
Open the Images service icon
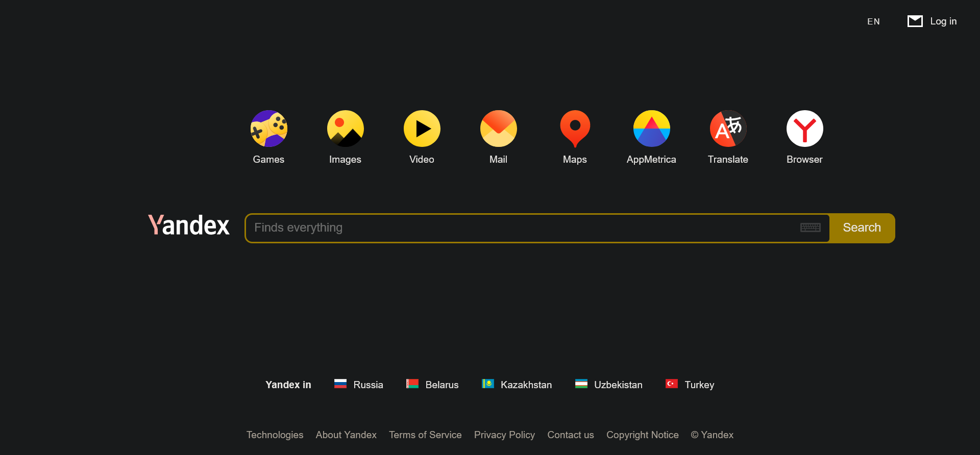click(x=345, y=129)
